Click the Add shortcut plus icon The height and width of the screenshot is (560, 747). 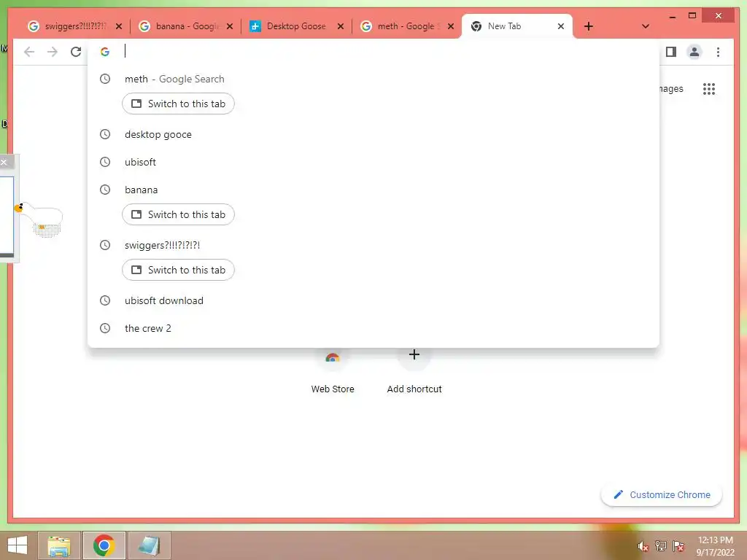[x=414, y=354]
